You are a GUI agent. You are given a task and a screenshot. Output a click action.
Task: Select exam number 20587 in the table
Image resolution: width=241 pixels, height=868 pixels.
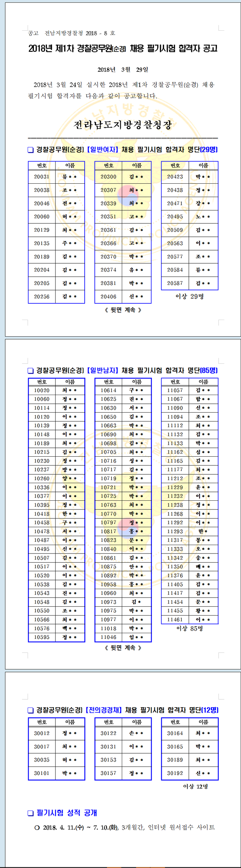[x=175, y=283]
